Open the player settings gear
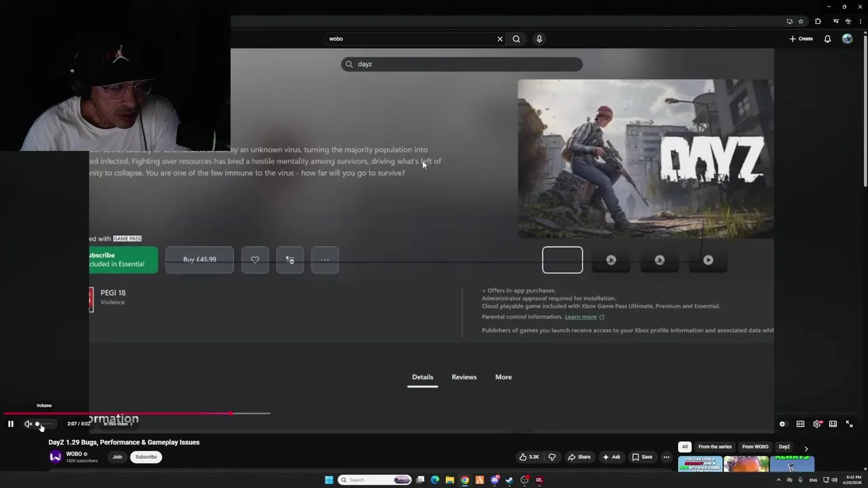Viewport: 868px width, 488px height. pyautogui.click(x=817, y=424)
